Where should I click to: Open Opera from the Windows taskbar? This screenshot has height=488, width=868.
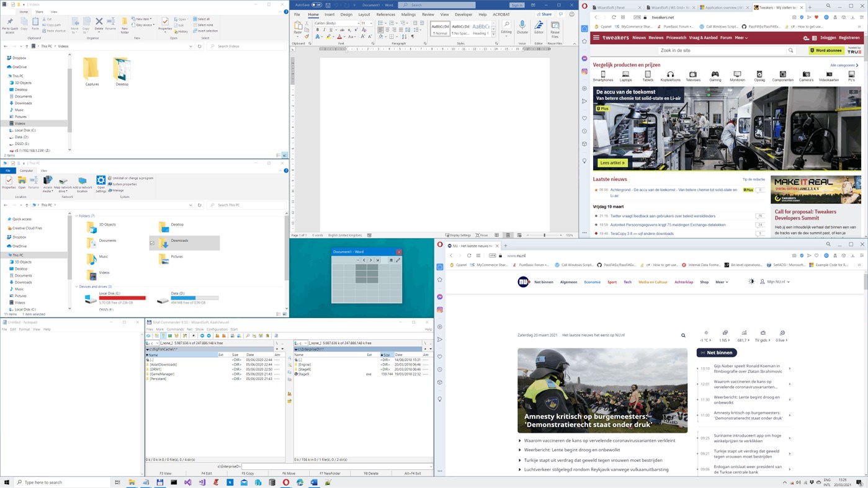click(x=286, y=482)
